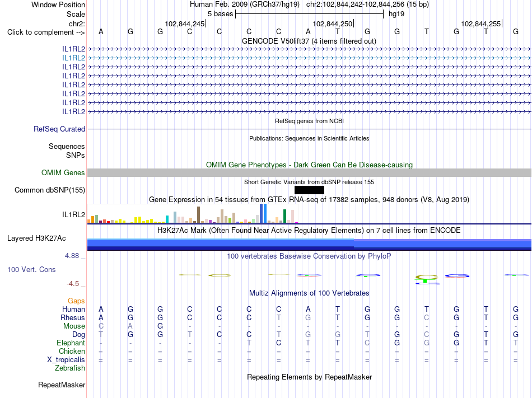Select the "Zebrafish" alignment row label
The width and height of the screenshot is (532, 398).
(x=70, y=368)
